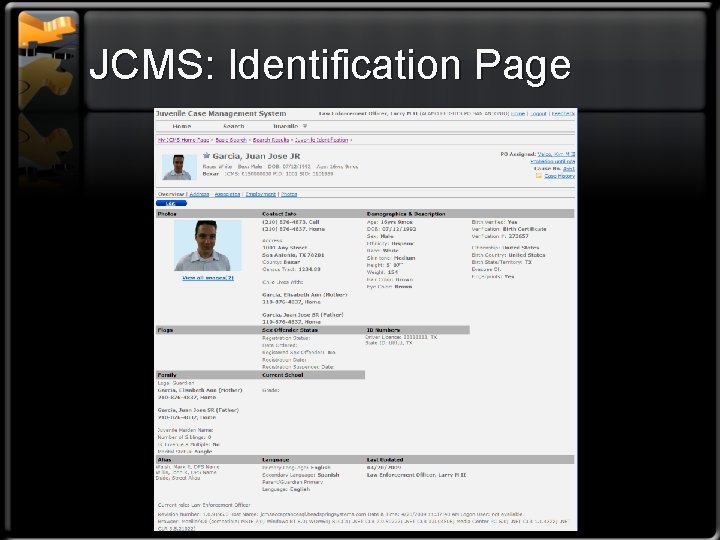720x540 pixels.
Task: Click the large photo in the Photos section
Action: [208, 246]
